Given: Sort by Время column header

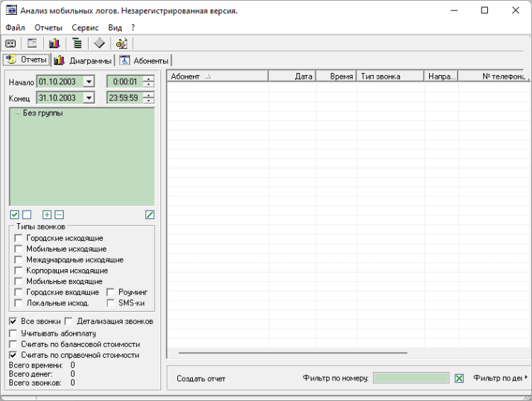Looking at the screenshot, I should pyautogui.click(x=336, y=77).
